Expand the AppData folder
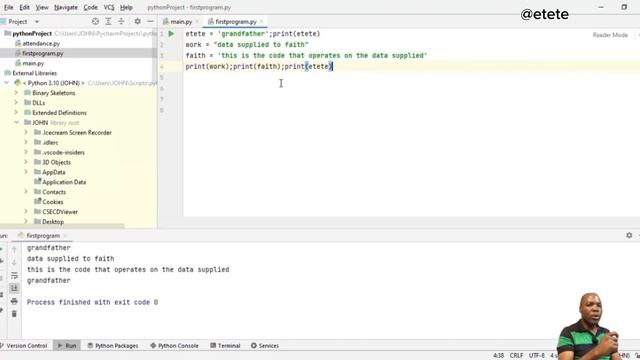 pos(26,172)
